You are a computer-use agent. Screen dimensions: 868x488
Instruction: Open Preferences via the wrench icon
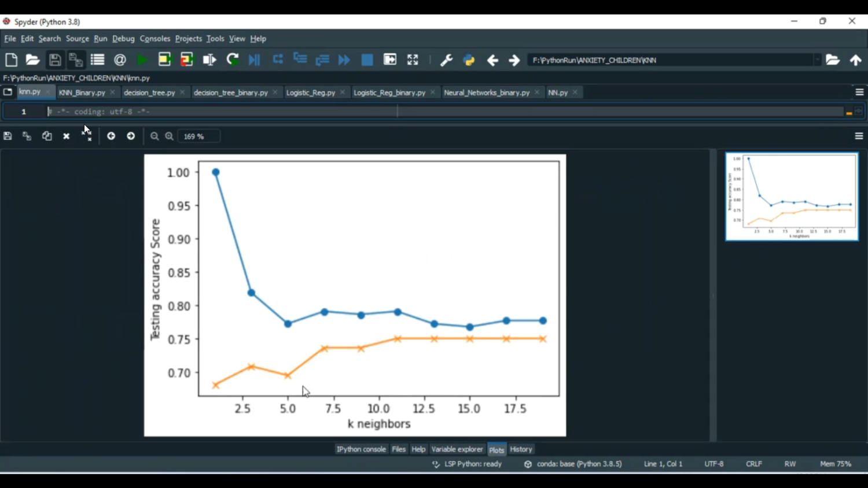(446, 60)
